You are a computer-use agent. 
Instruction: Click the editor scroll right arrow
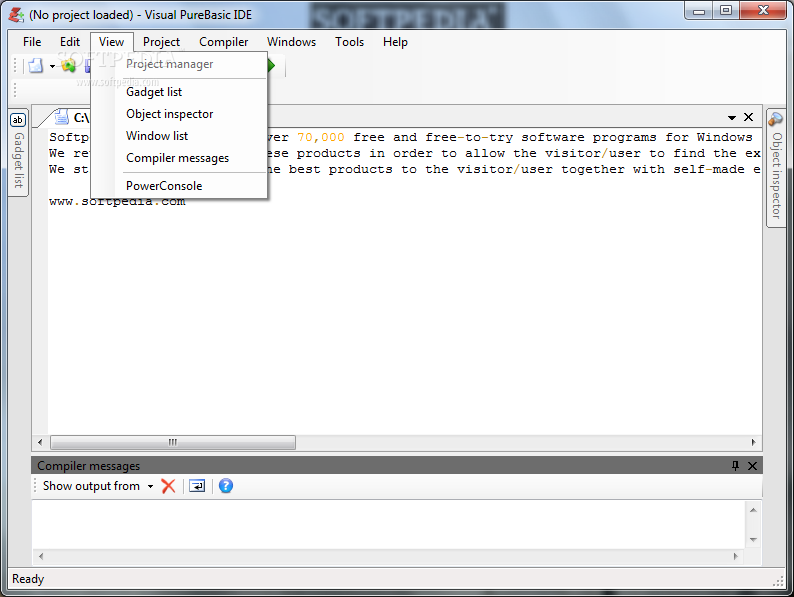pyautogui.click(x=753, y=443)
